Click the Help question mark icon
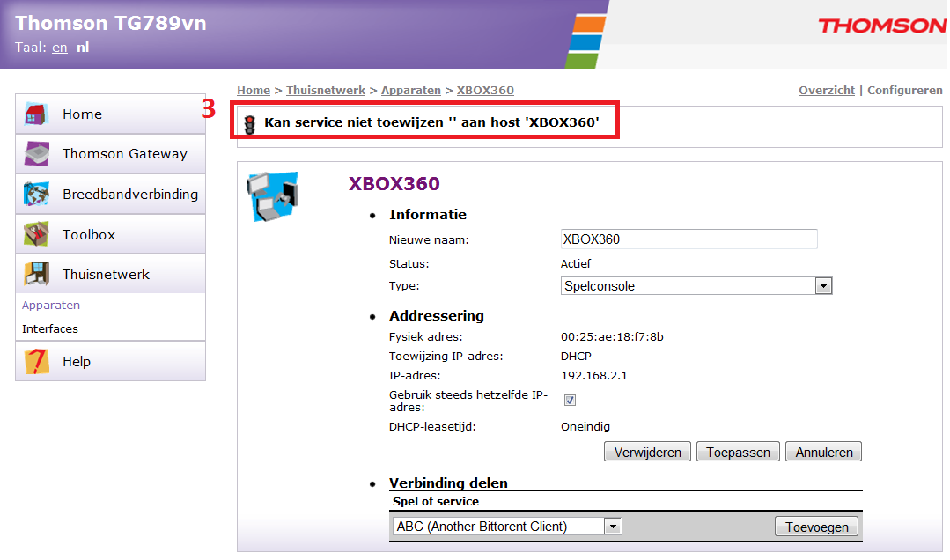The width and height of the screenshot is (950, 560). (36, 361)
